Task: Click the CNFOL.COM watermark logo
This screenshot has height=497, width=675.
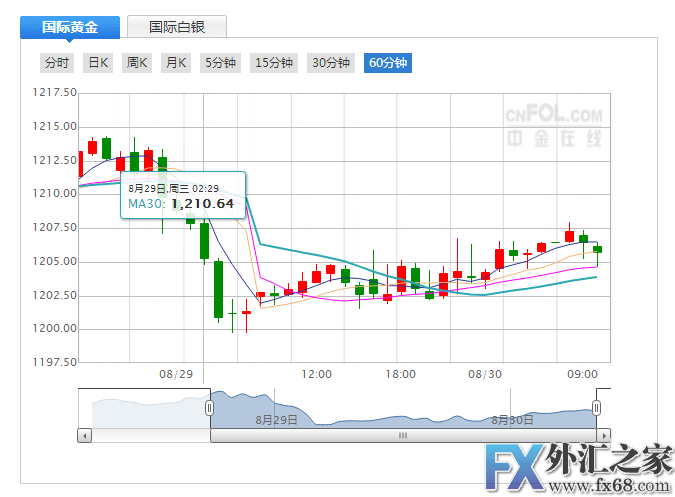Action: pyautogui.click(x=553, y=127)
